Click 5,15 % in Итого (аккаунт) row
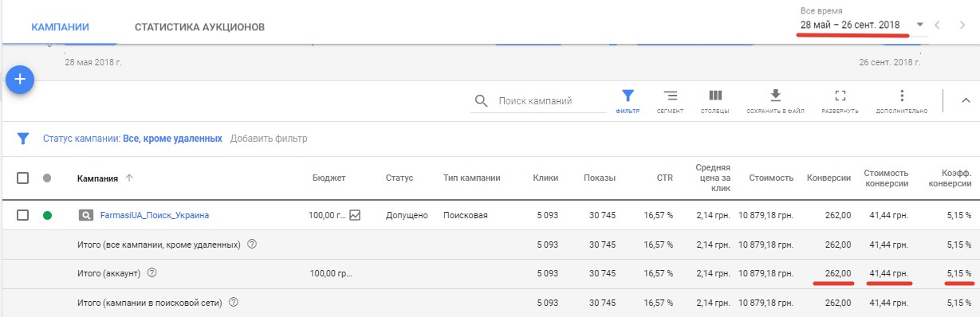 pos(958,273)
